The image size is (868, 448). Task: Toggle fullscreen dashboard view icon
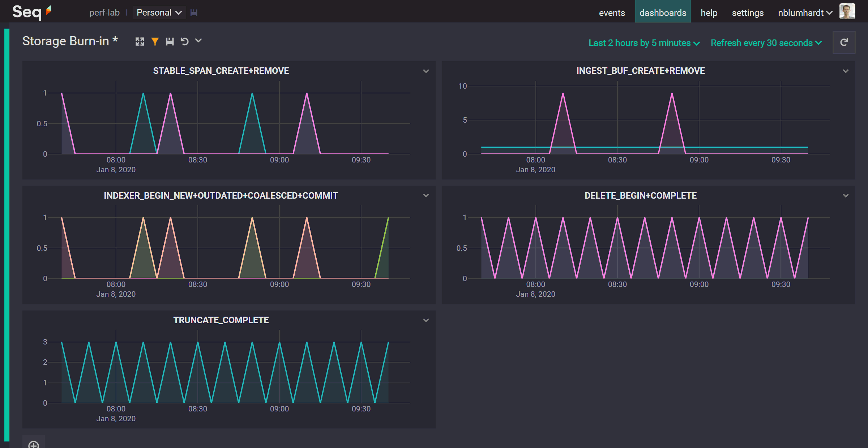pyautogui.click(x=140, y=42)
